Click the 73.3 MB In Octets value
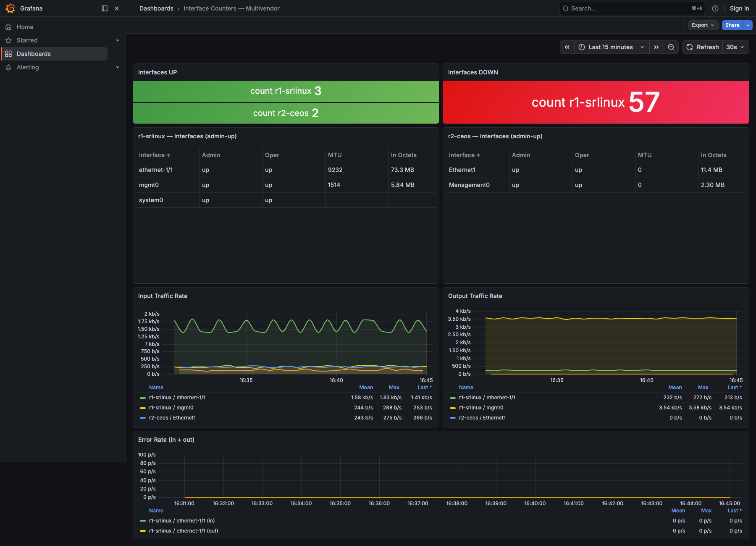 (402, 170)
